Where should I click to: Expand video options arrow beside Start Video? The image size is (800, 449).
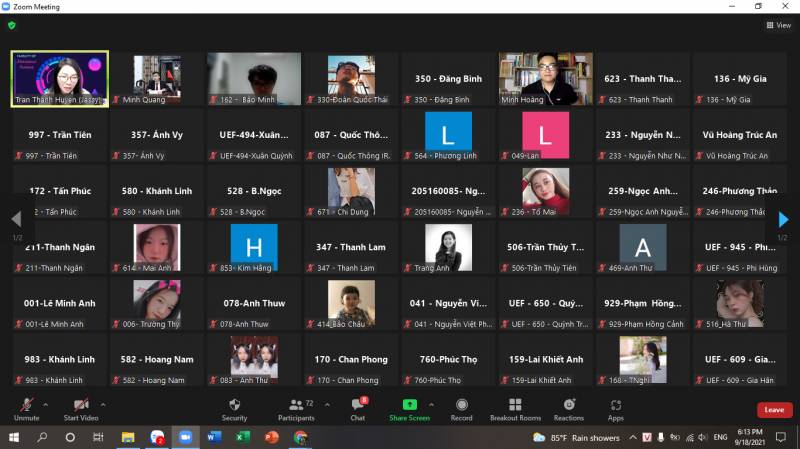point(102,404)
